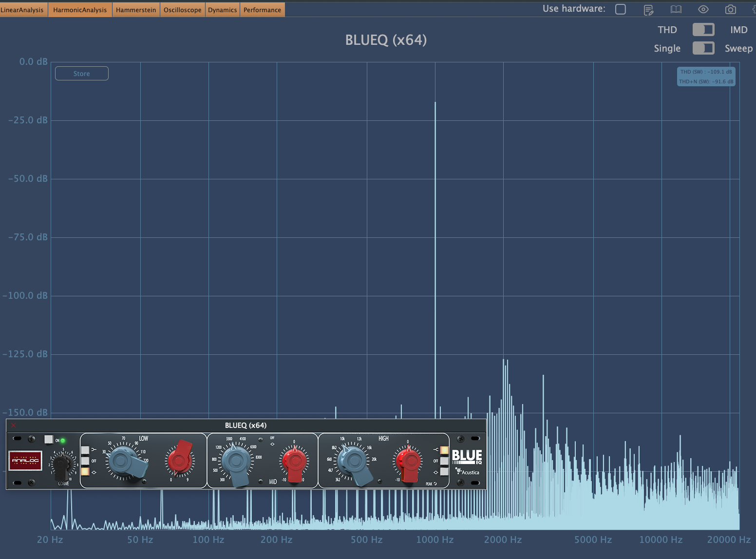
Task: Enable the Use hardware checkbox
Action: (x=621, y=9)
